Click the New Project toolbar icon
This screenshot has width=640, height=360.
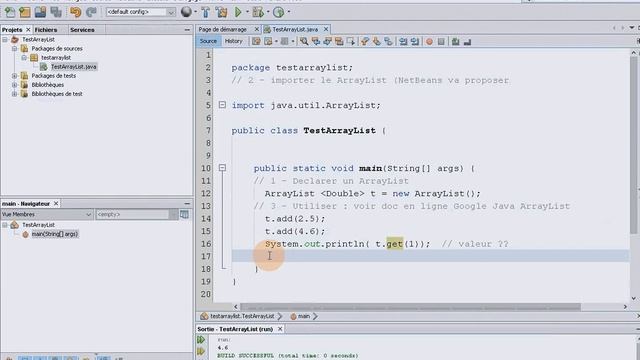tap(25, 12)
